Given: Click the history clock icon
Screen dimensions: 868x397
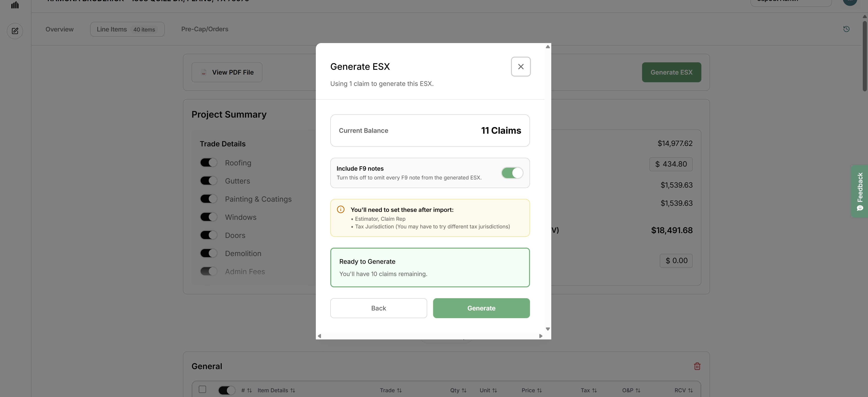Looking at the screenshot, I should pos(846,29).
